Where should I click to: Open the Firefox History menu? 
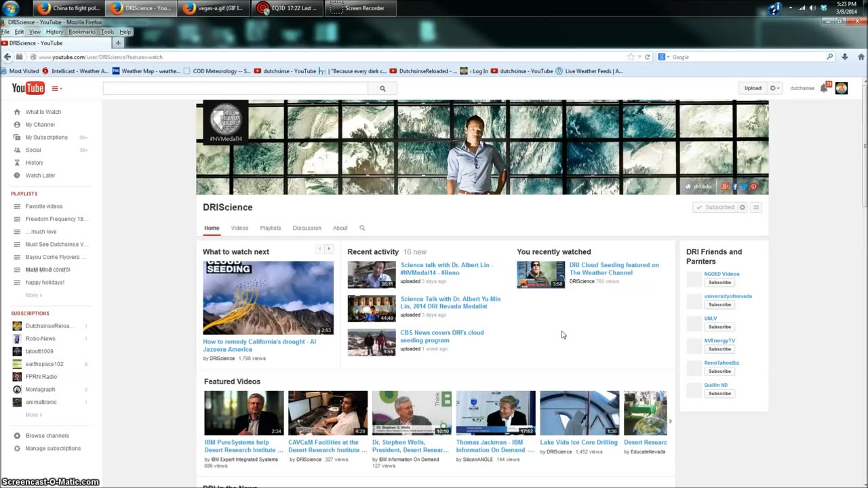click(x=54, y=32)
